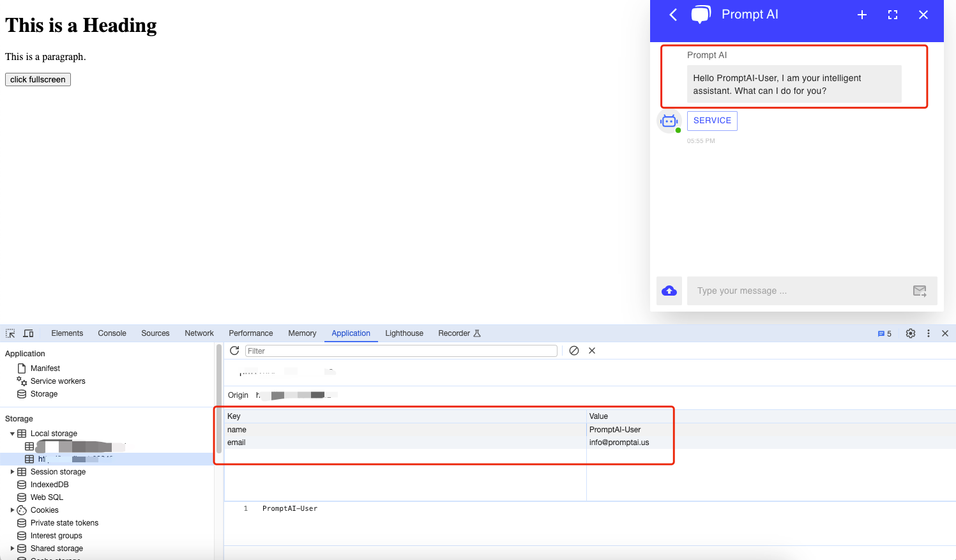
Task: Switch to the Elements tab
Action: coord(67,333)
